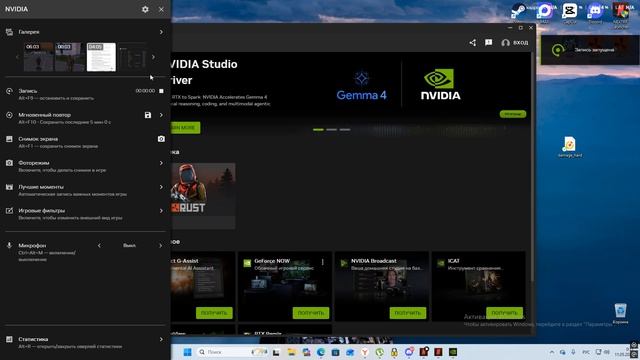Click the NVIDIA app vertical scrollbar
Image resolution: width=640 pixels, height=360 pixels.
coord(532,167)
